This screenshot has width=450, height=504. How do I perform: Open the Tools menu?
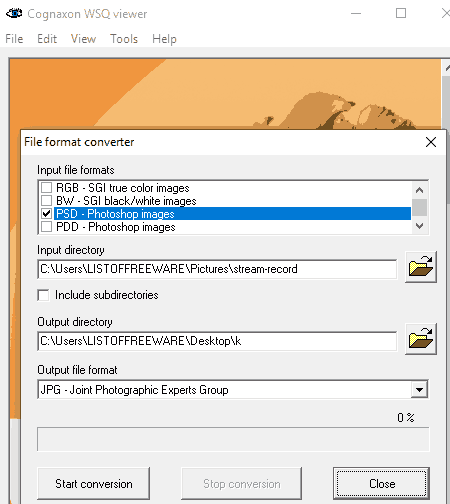(x=124, y=39)
